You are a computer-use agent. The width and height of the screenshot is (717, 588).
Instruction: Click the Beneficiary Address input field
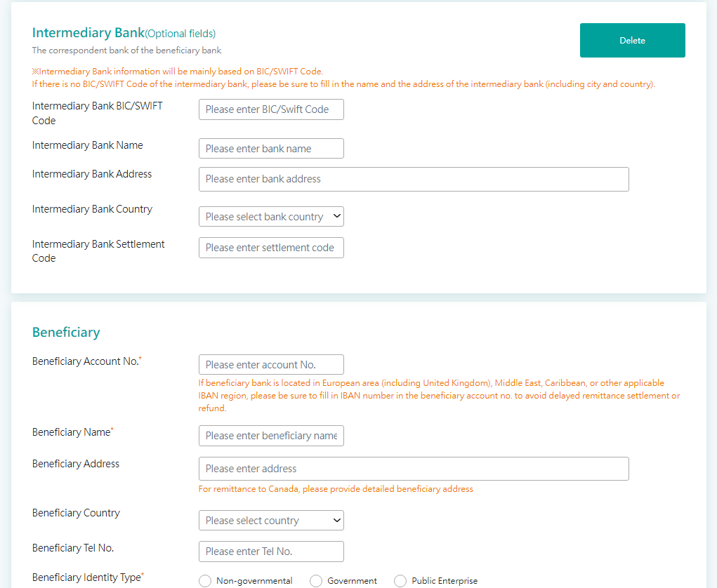click(414, 469)
